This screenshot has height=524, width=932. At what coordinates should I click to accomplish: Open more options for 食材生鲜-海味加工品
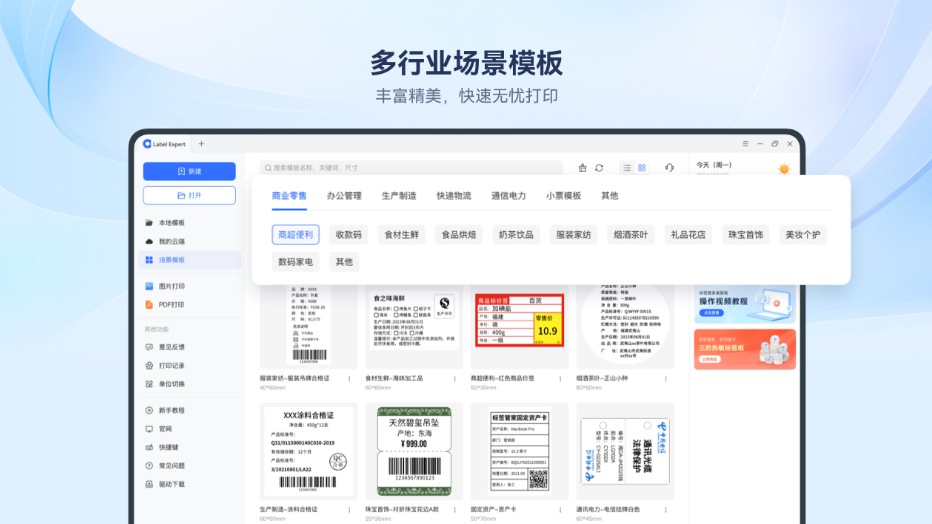point(455,378)
